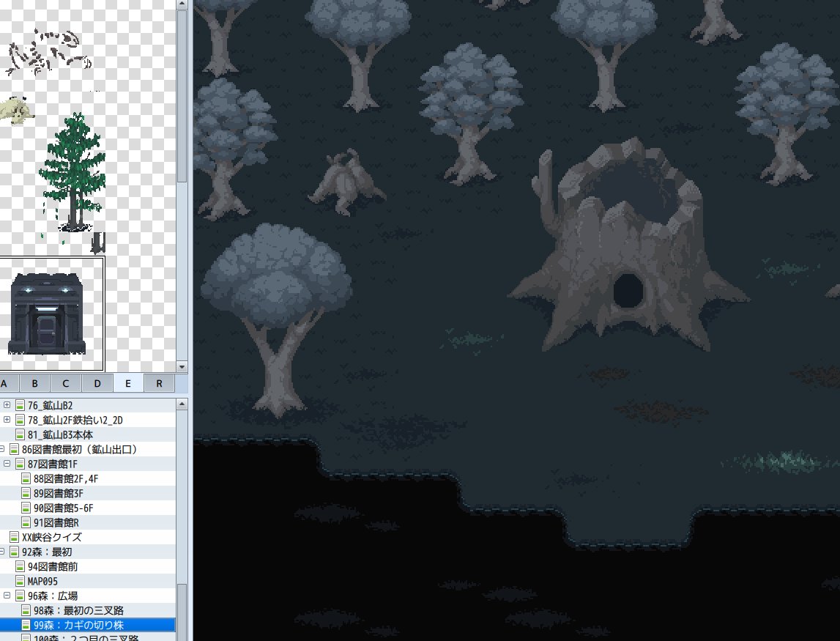Image resolution: width=840 pixels, height=641 pixels.
Task: Click the map icon beside 88図書館2F,4F
Action: click(x=26, y=478)
